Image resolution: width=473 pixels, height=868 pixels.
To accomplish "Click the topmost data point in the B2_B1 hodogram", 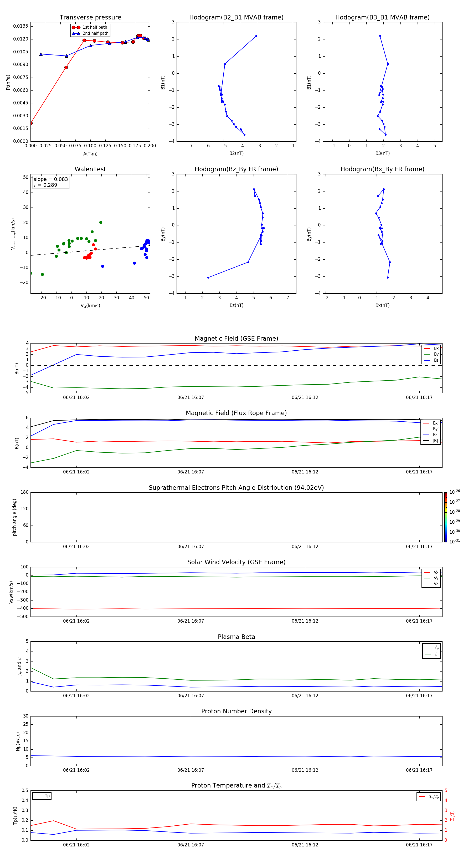I will pos(256,36).
